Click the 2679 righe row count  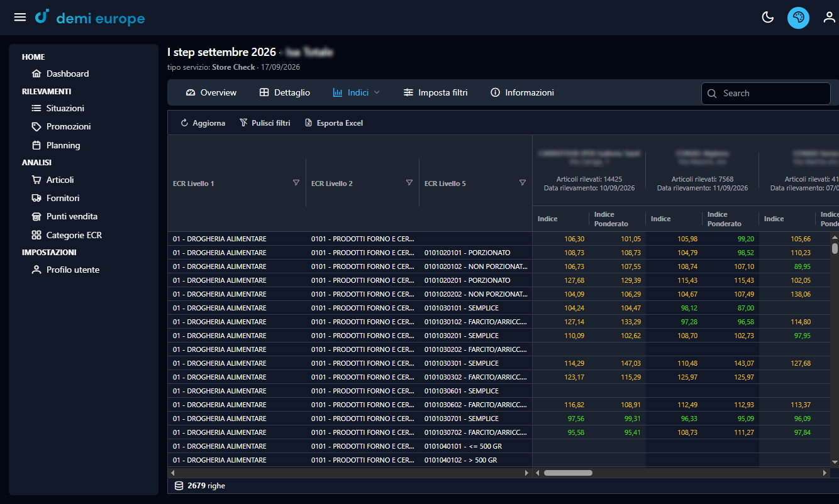pos(200,486)
